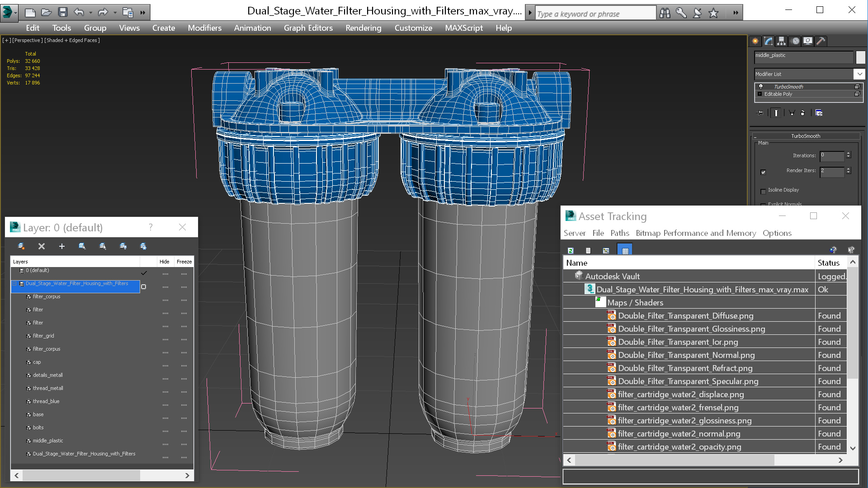
Task: Click Make Unique icon under modifier stack
Action: coord(792,113)
